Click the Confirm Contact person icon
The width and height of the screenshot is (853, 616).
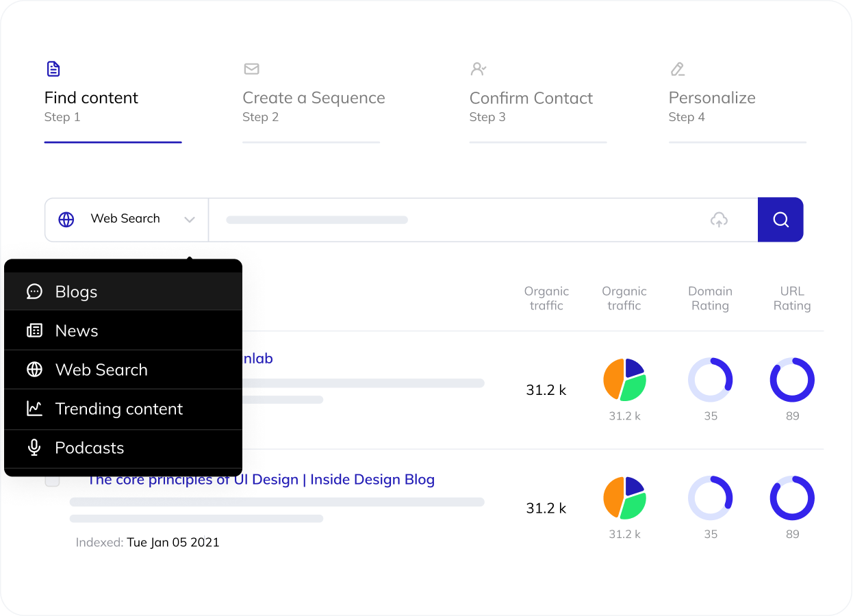478,68
